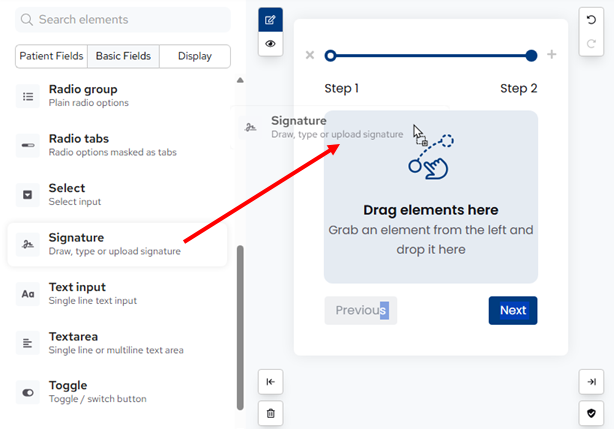
Task: Switch to the Patient Fields tab
Action: [52, 56]
